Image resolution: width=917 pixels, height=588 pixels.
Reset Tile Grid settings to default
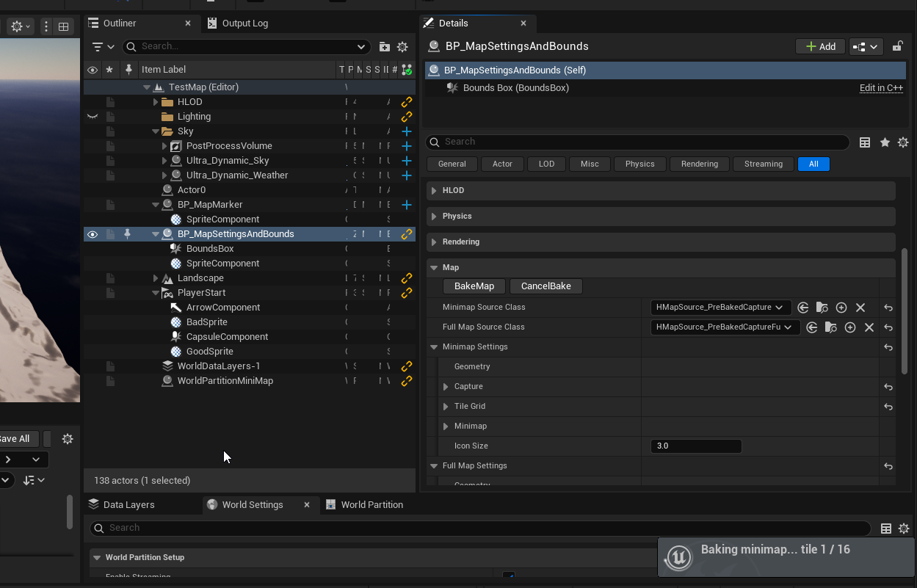pos(888,407)
